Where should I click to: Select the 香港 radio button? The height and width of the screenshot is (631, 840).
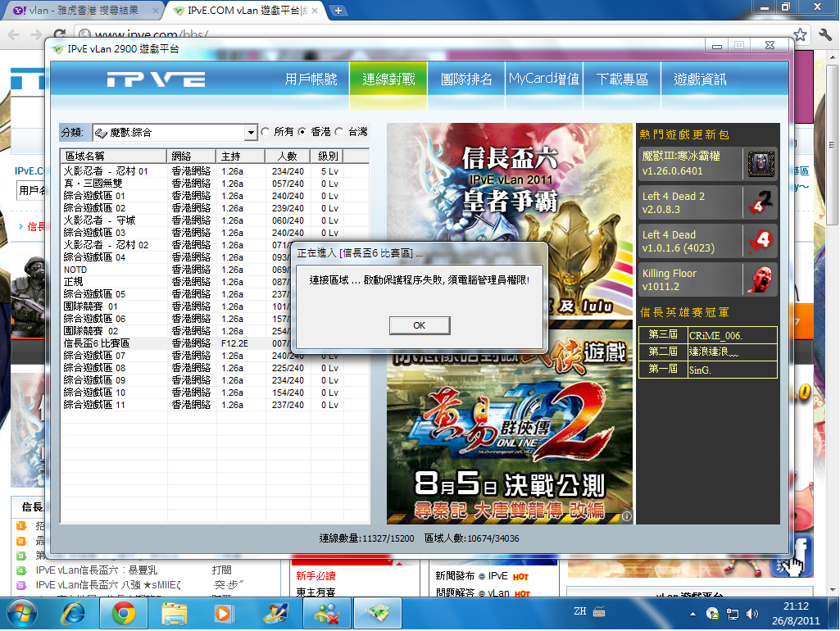pos(302,131)
